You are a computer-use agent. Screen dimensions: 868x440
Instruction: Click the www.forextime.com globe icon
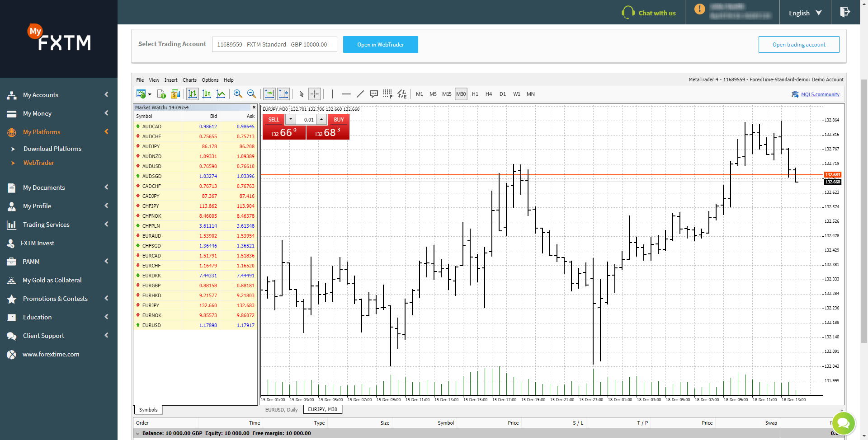click(11, 355)
